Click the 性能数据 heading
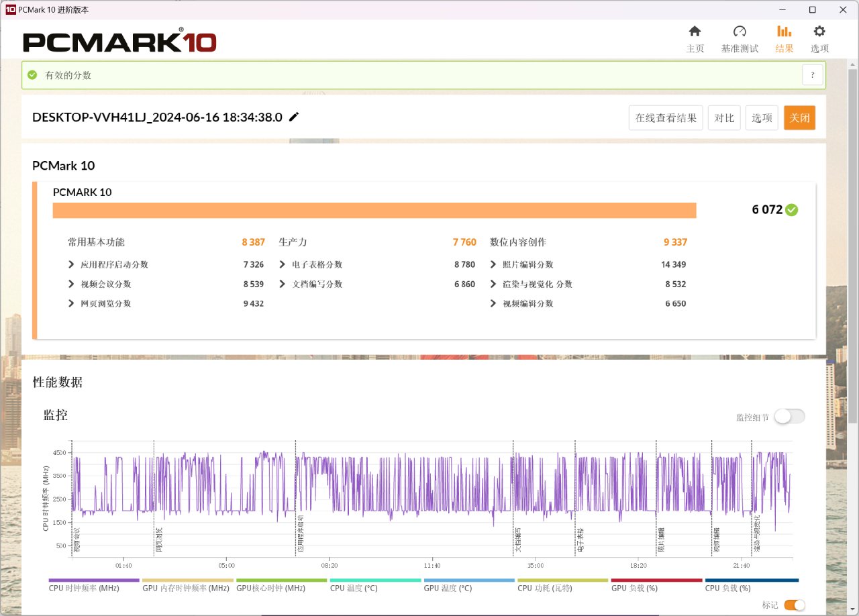This screenshot has width=859, height=616. point(58,382)
